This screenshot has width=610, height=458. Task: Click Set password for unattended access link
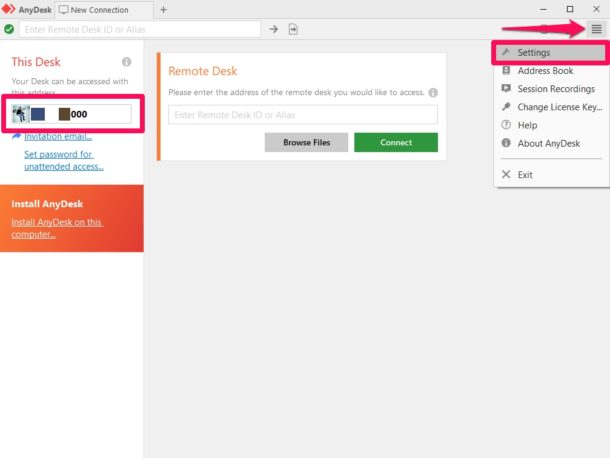64,160
